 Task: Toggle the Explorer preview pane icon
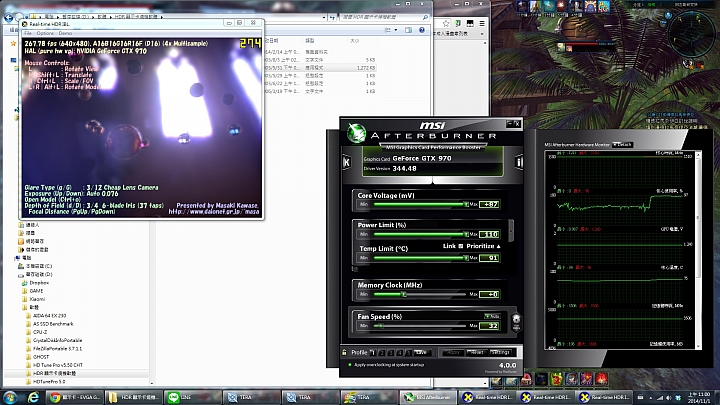pyautogui.click(x=408, y=30)
